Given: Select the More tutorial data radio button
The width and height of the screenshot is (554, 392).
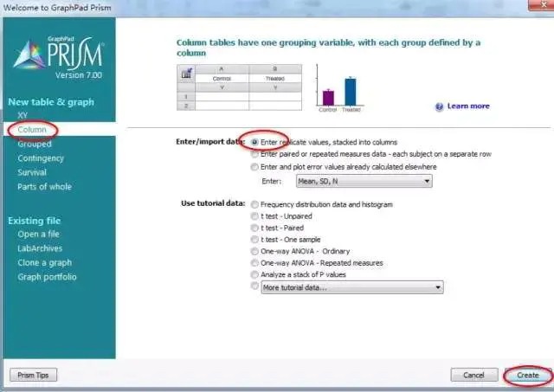Looking at the screenshot, I should coord(254,286).
